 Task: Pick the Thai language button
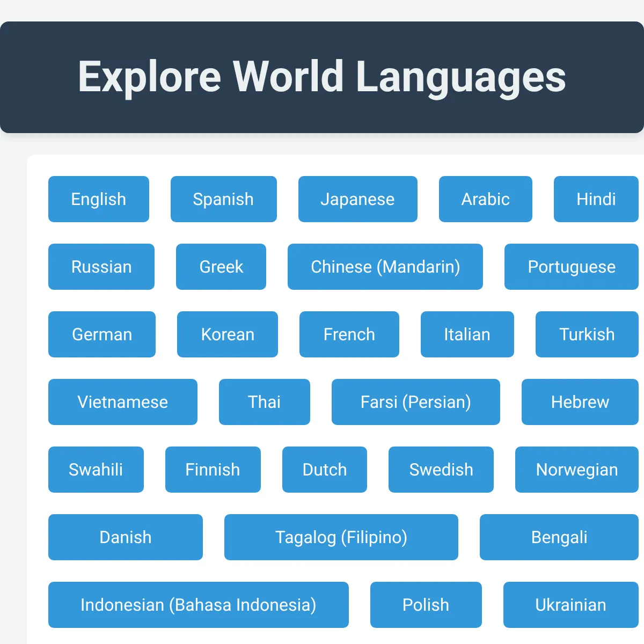(265, 402)
